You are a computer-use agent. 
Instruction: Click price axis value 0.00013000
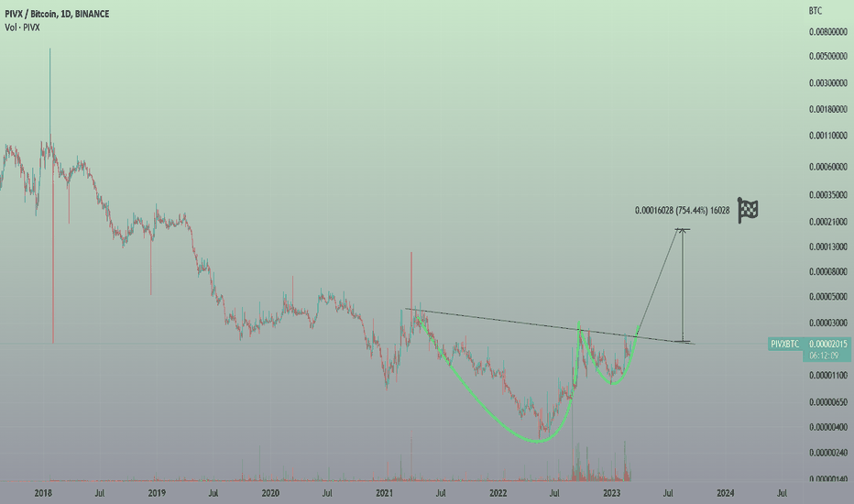pos(827,247)
